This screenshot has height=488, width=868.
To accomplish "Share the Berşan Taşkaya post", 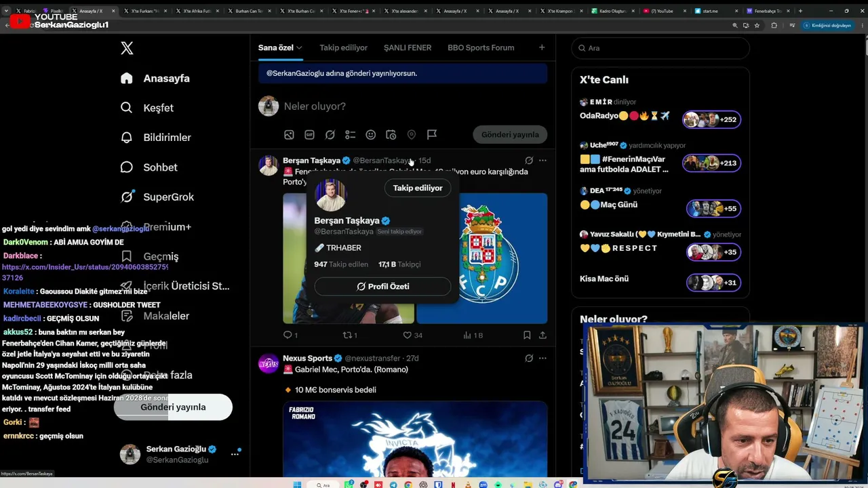I will (542, 335).
